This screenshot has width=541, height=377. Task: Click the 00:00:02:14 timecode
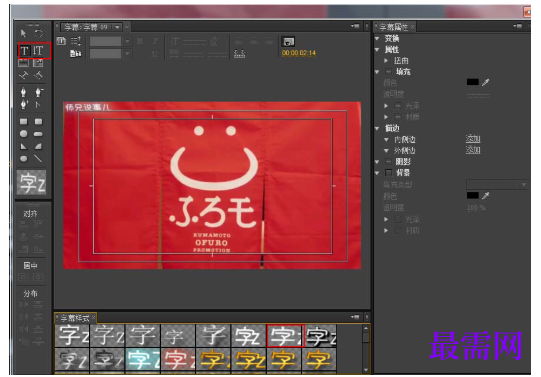tap(298, 53)
